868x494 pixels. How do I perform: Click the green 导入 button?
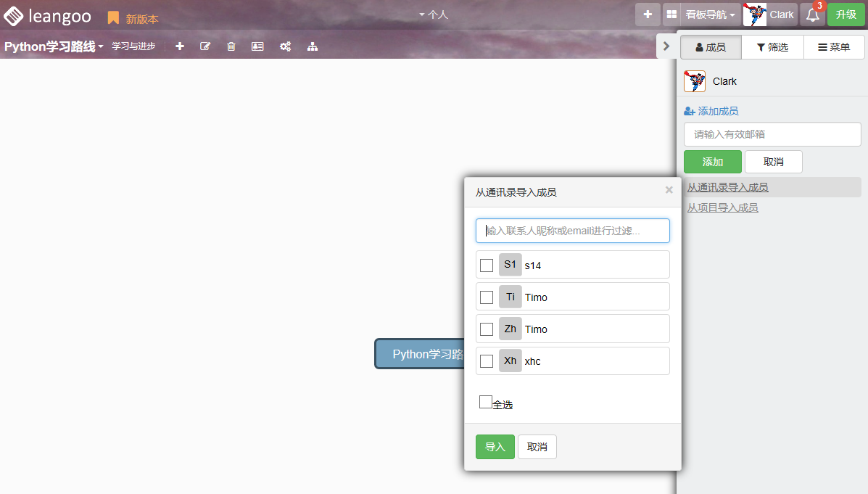tap(495, 447)
